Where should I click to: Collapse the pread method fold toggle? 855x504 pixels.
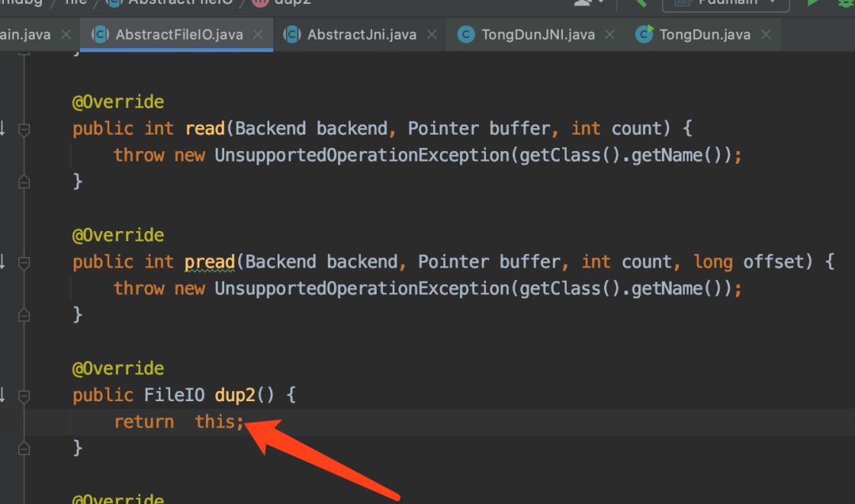(x=24, y=263)
